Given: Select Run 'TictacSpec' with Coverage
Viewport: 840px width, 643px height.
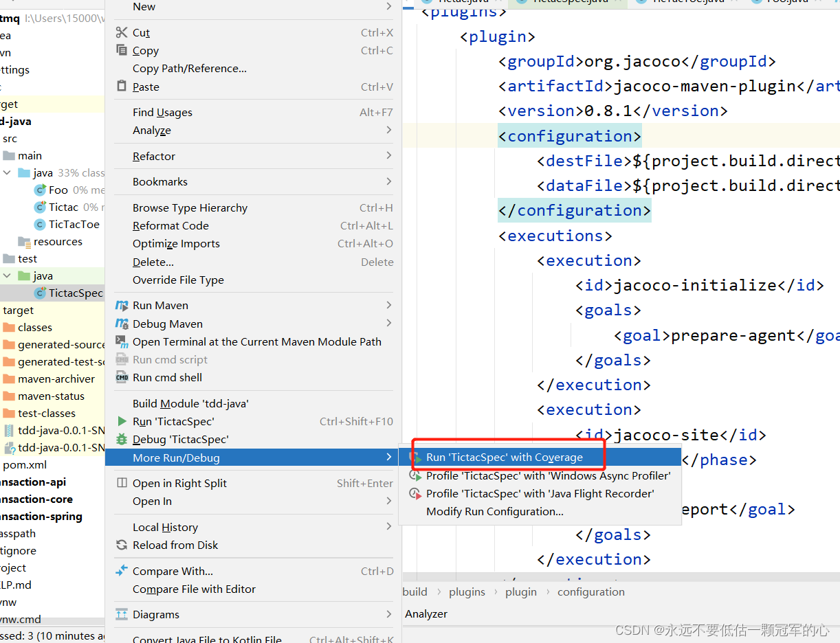Looking at the screenshot, I should [540, 458].
